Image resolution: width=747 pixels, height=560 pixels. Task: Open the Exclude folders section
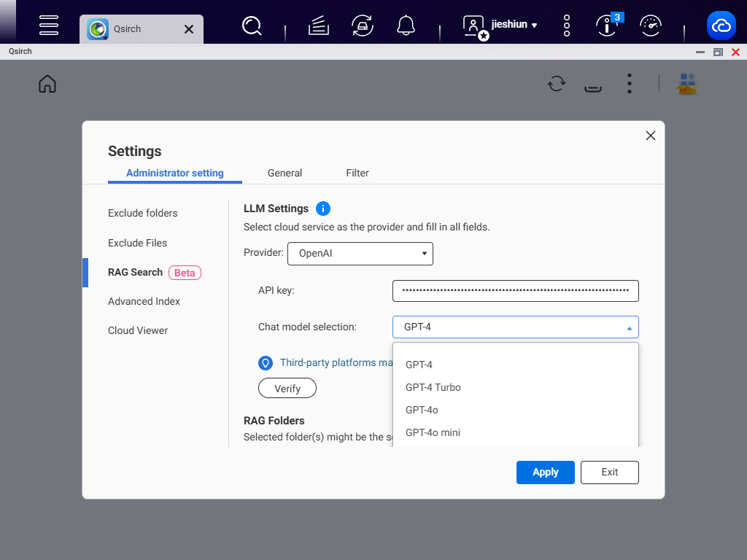click(142, 213)
